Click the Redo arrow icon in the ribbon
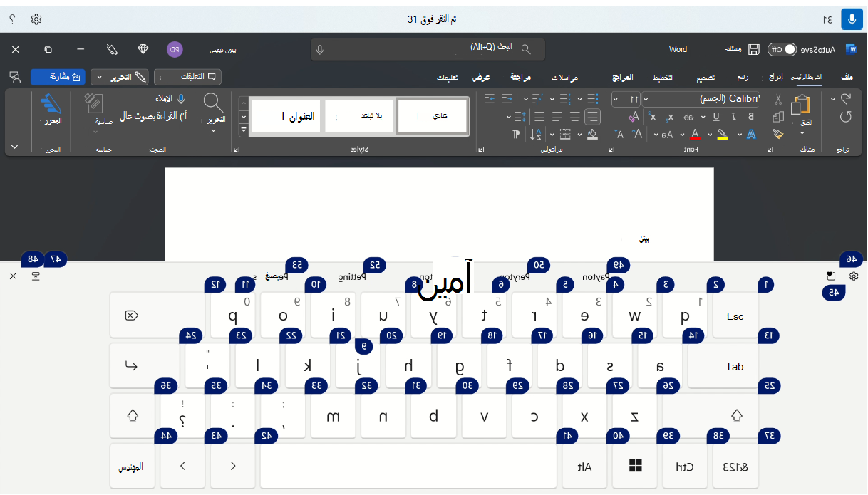The image size is (868, 495). coord(845,117)
